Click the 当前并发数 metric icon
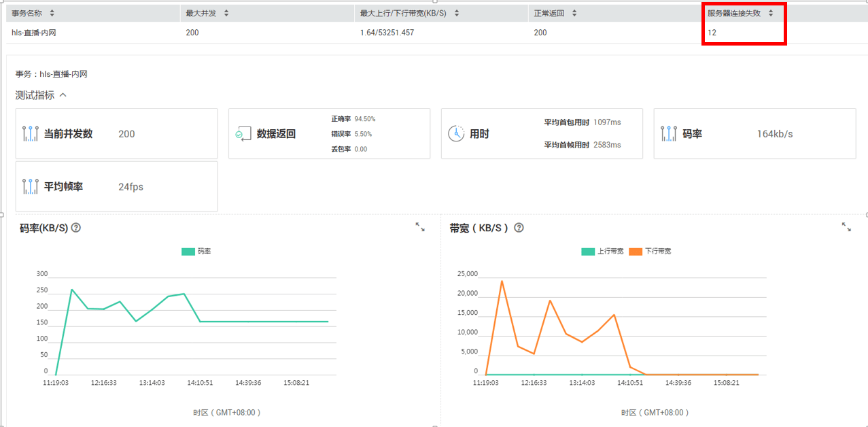This screenshot has width=868, height=427. pos(30,134)
